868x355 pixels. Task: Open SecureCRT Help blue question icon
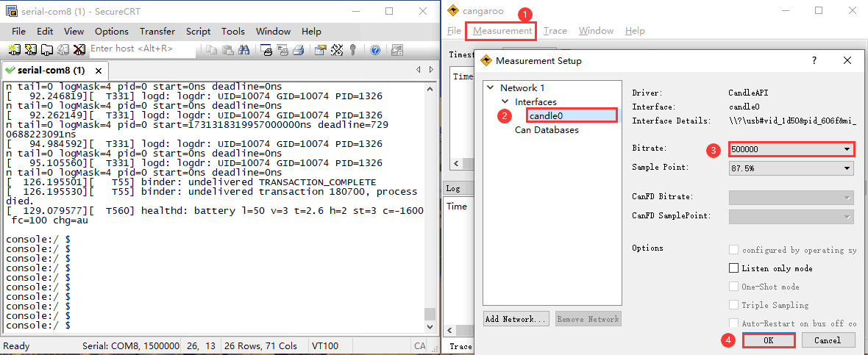point(375,50)
